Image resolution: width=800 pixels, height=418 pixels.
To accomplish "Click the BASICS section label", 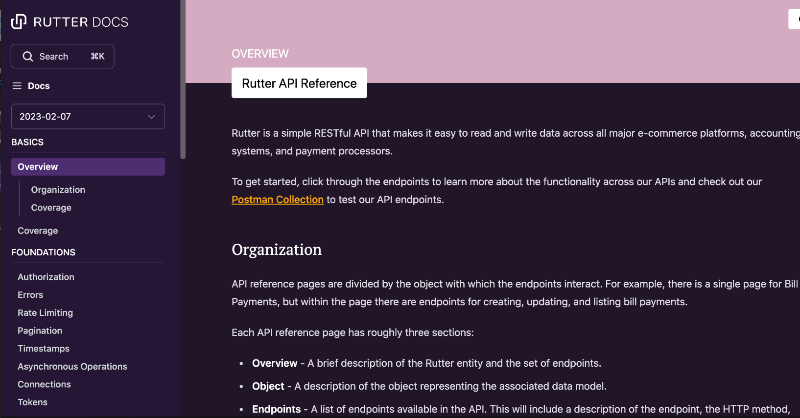I will point(28,142).
